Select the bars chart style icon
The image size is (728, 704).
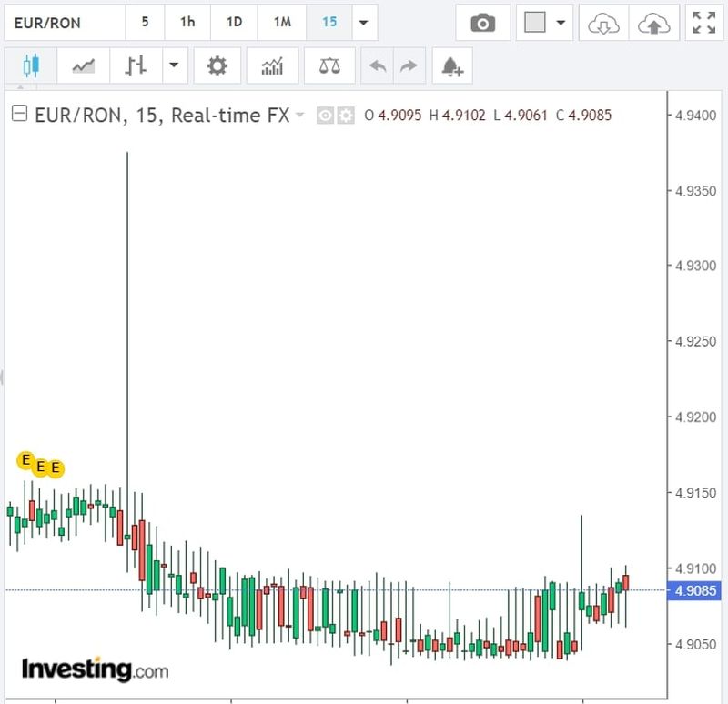tap(136, 66)
